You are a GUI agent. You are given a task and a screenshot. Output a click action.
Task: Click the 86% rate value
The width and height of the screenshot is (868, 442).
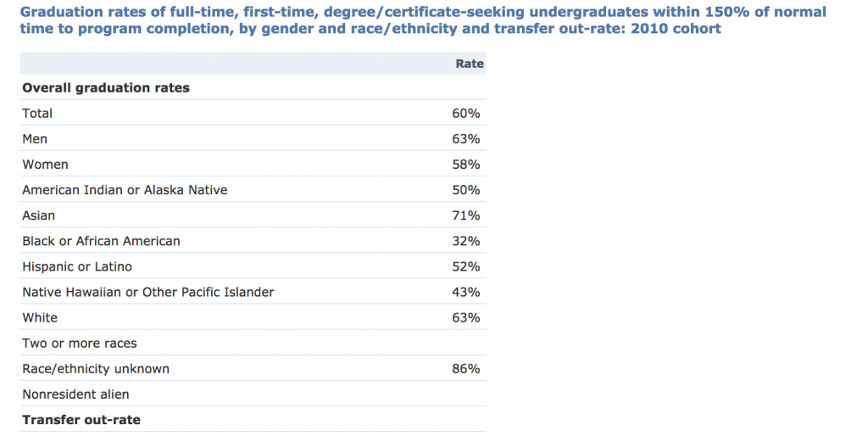click(x=465, y=368)
